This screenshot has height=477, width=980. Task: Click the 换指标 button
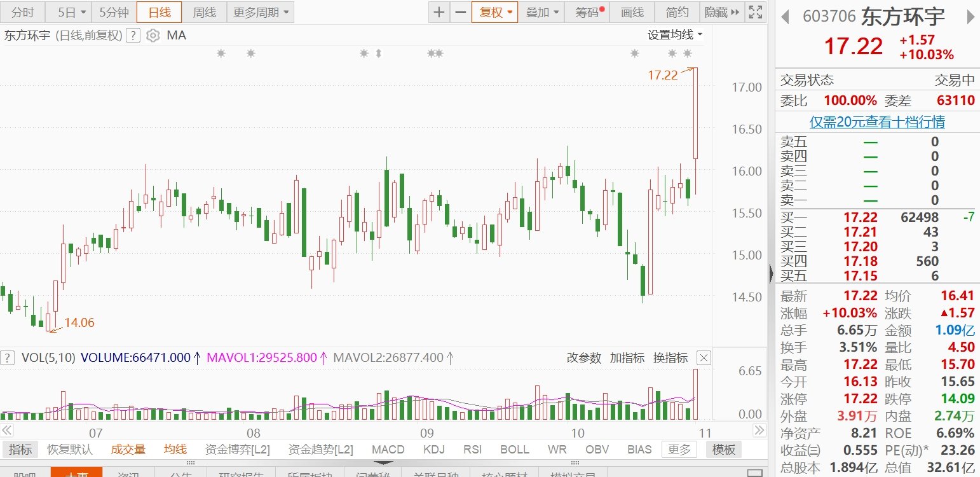(670, 358)
